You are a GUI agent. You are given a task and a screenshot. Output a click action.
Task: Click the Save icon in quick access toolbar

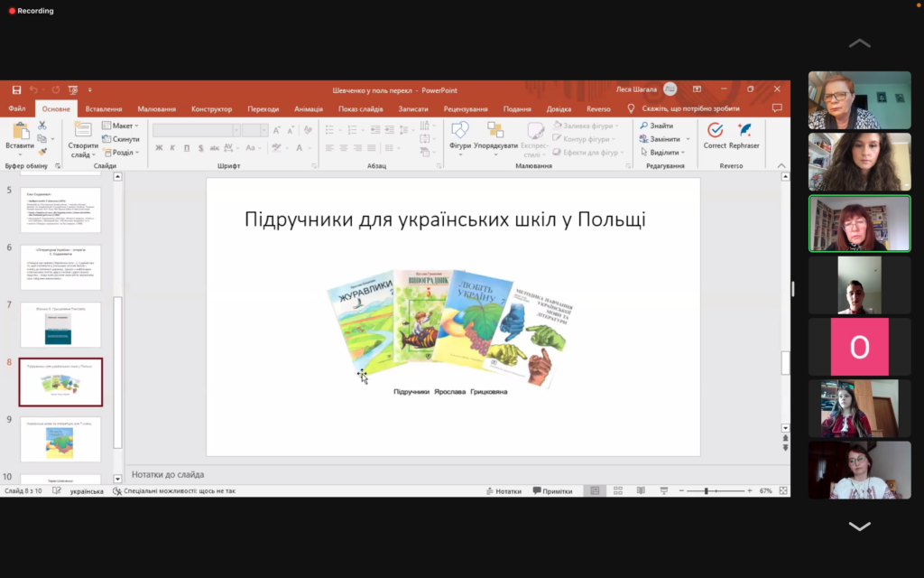(16, 89)
